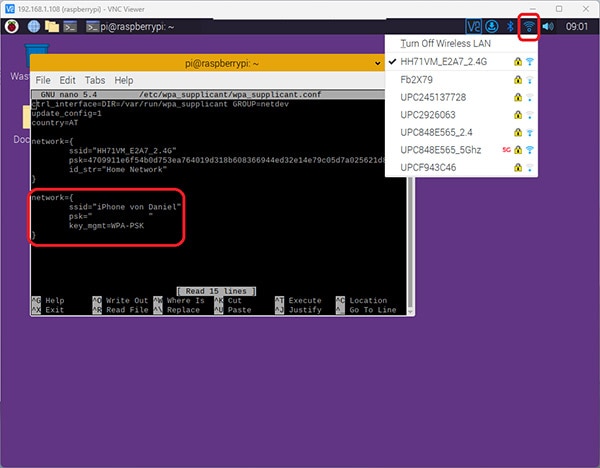Launch the web browser globe icon
This screenshot has height=468, width=600.
pyautogui.click(x=34, y=26)
